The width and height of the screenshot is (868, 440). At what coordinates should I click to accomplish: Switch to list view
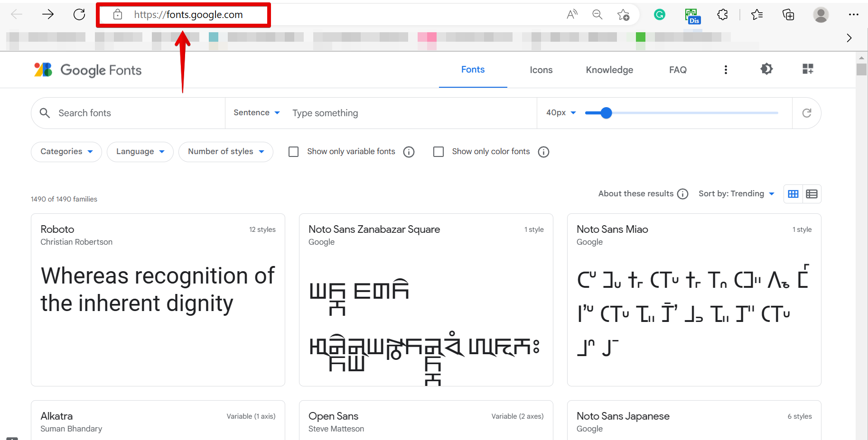(x=812, y=194)
